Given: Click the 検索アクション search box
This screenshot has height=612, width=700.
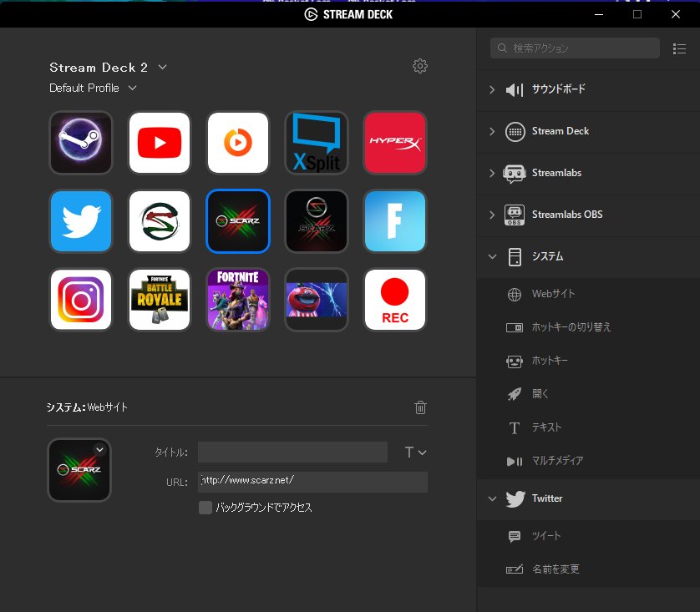Looking at the screenshot, I should (x=575, y=48).
